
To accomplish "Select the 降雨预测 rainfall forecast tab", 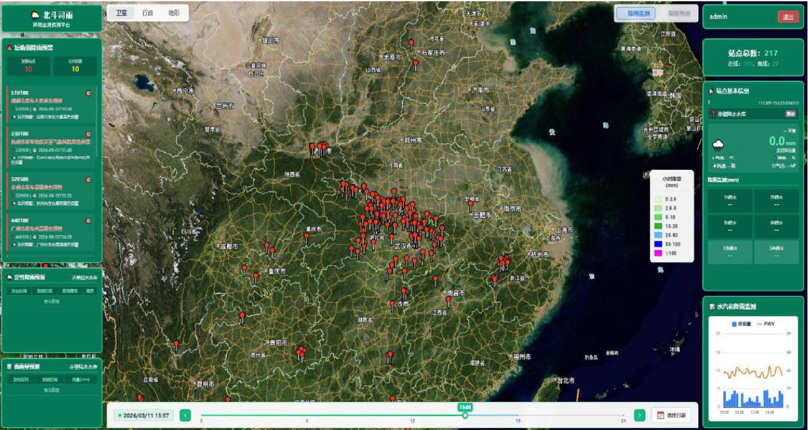I will click(x=677, y=13).
